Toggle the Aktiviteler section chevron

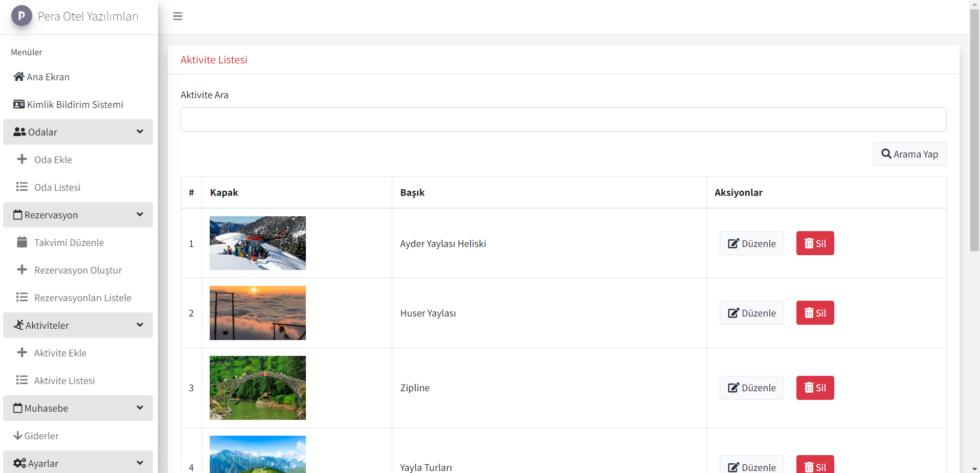click(140, 325)
